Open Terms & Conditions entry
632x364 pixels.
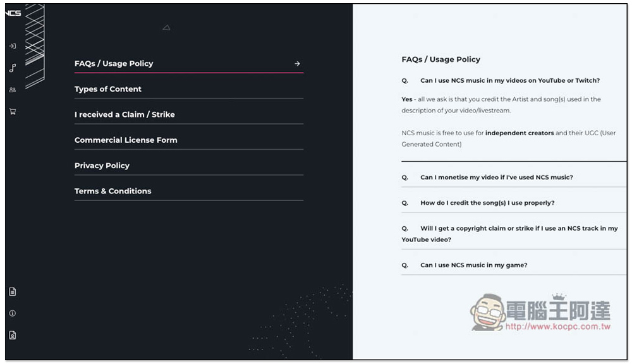pos(188,191)
